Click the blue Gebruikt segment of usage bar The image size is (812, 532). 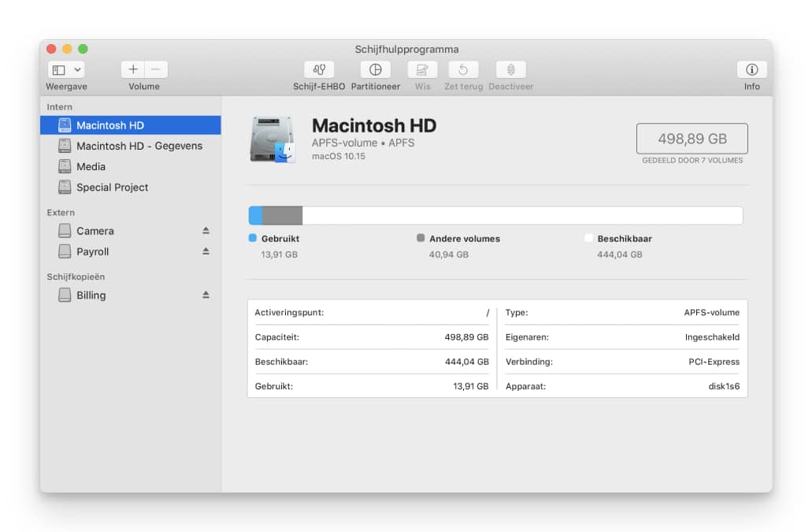pos(255,215)
